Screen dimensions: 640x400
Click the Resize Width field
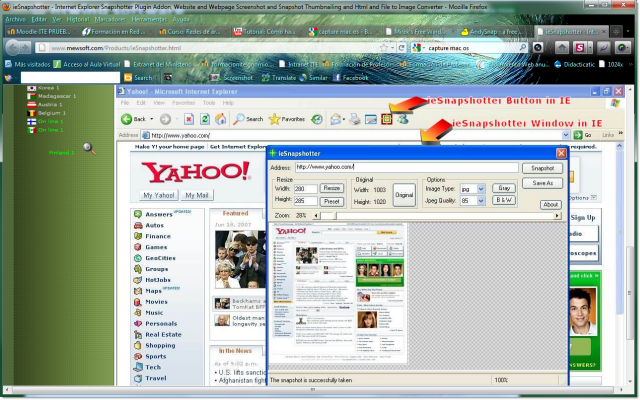(305, 189)
